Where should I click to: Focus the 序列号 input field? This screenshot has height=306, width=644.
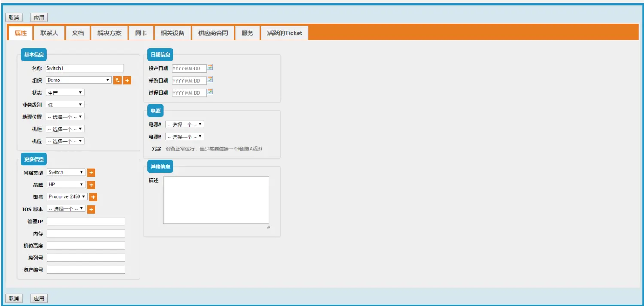click(x=86, y=257)
